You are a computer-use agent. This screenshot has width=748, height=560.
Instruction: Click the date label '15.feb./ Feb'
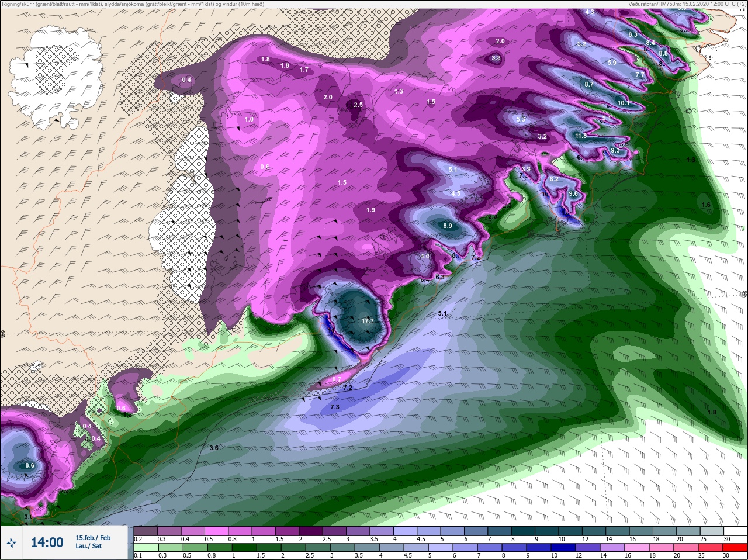(93, 538)
